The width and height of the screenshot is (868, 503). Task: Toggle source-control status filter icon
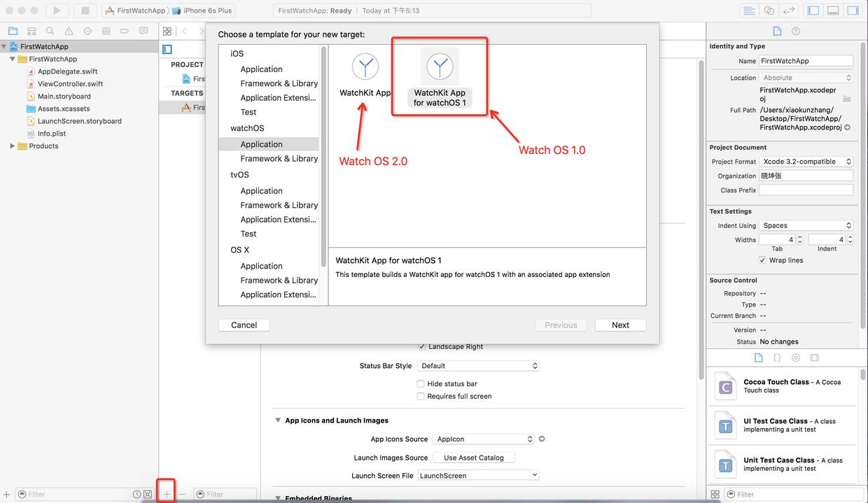[148, 494]
